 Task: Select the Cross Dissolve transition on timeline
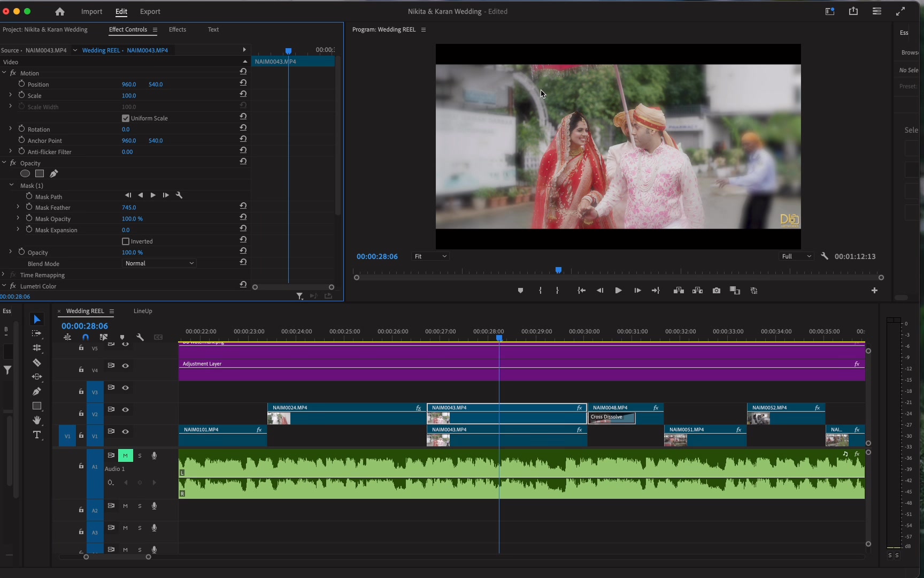(x=612, y=417)
